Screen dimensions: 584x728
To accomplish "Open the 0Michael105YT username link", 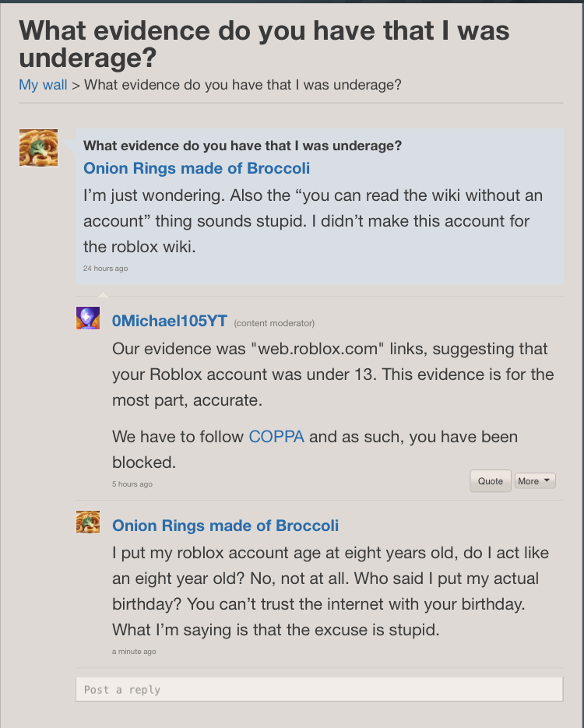I will coord(170,322).
